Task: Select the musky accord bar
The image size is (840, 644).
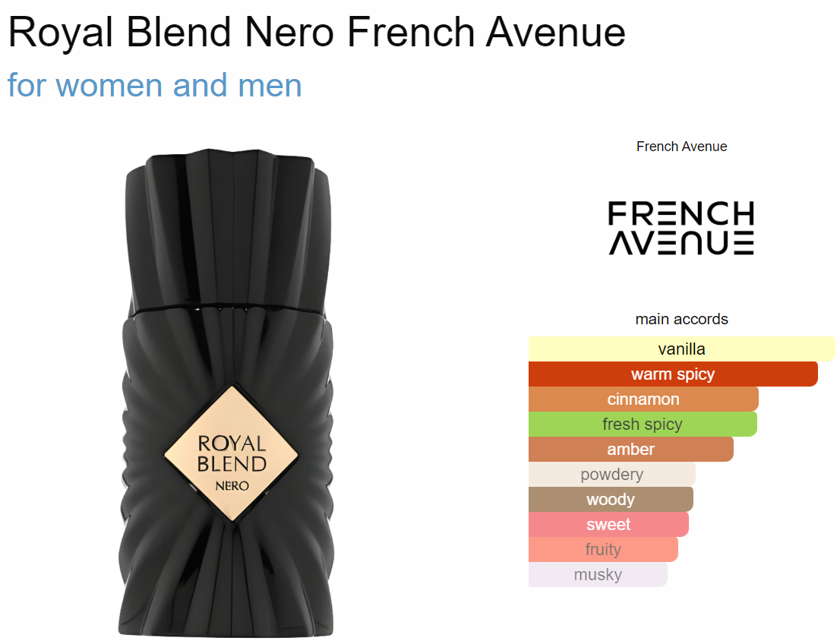Action: [598, 574]
